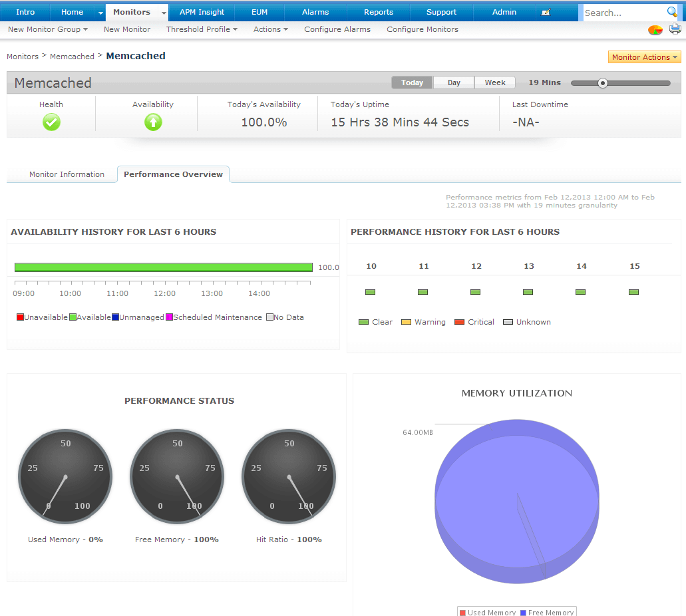686x616 pixels.
Task: Open the Monitor Actions dropdown
Action: tap(645, 57)
